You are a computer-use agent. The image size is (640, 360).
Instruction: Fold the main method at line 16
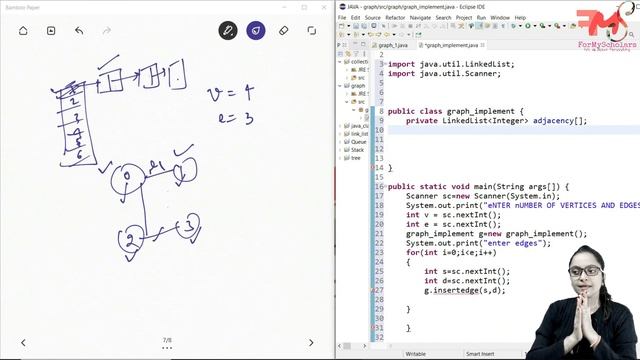[x=386, y=187]
